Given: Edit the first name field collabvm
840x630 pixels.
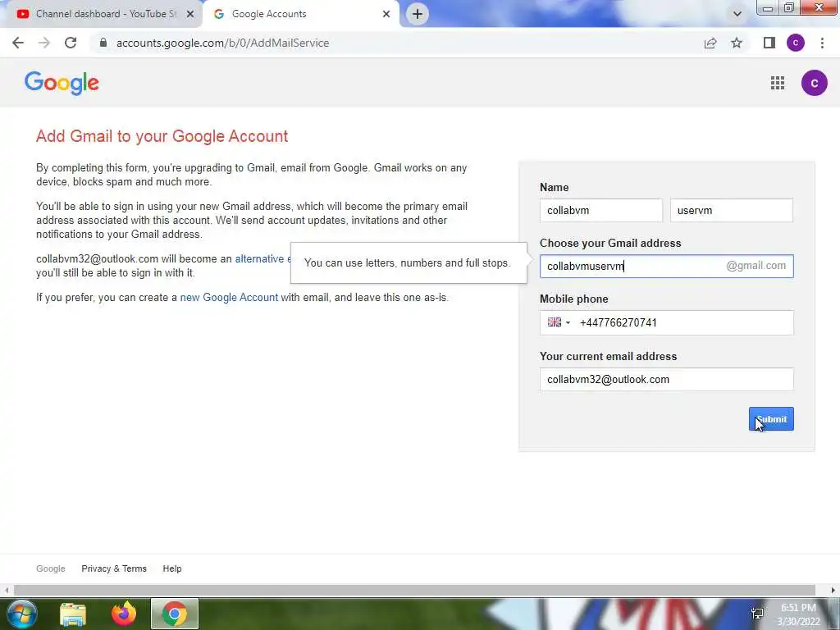Looking at the screenshot, I should (x=601, y=211).
